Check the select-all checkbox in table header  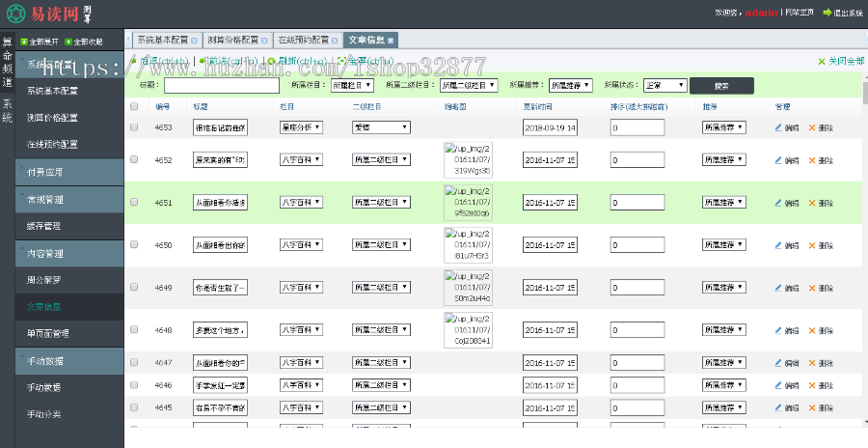point(134,105)
